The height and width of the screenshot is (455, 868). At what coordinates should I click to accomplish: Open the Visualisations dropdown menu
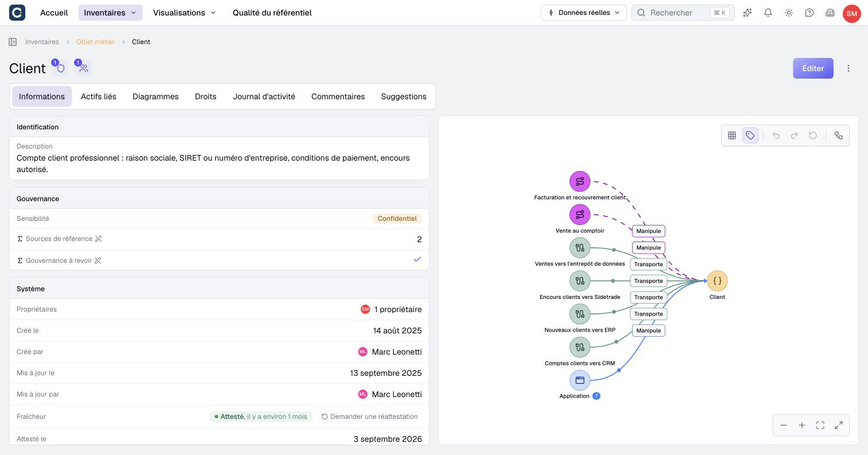click(184, 13)
